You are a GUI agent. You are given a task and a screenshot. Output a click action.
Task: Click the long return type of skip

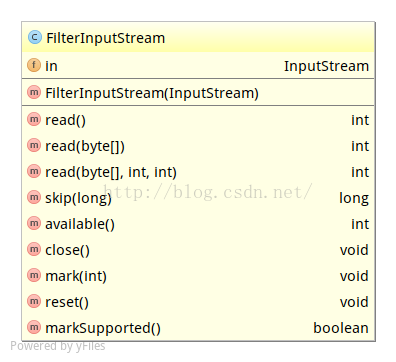354,199
